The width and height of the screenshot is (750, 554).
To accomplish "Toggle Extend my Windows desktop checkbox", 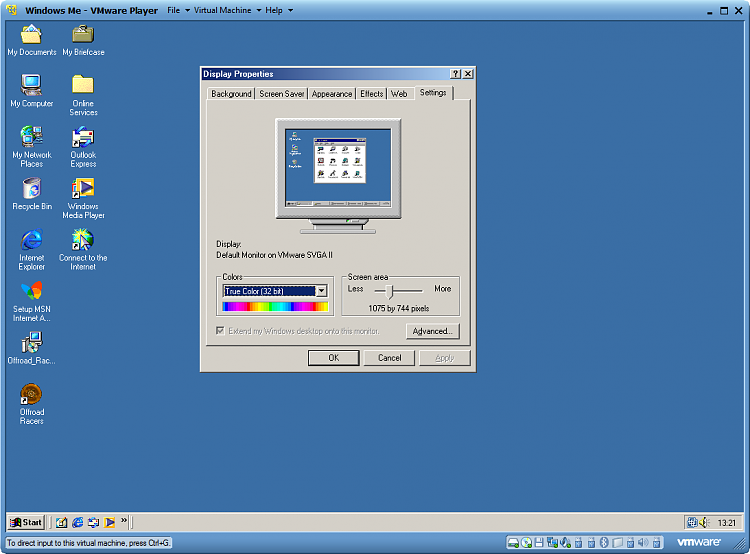I will pyautogui.click(x=221, y=331).
